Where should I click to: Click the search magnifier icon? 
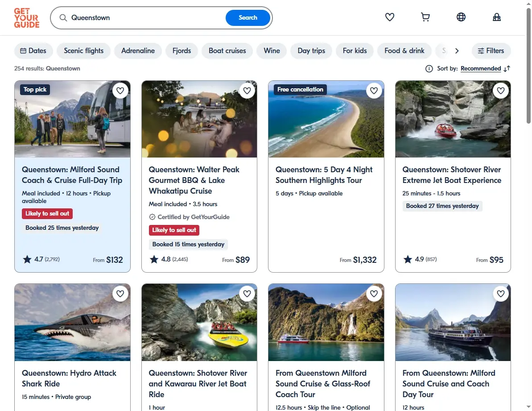pyautogui.click(x=63, y=18)
